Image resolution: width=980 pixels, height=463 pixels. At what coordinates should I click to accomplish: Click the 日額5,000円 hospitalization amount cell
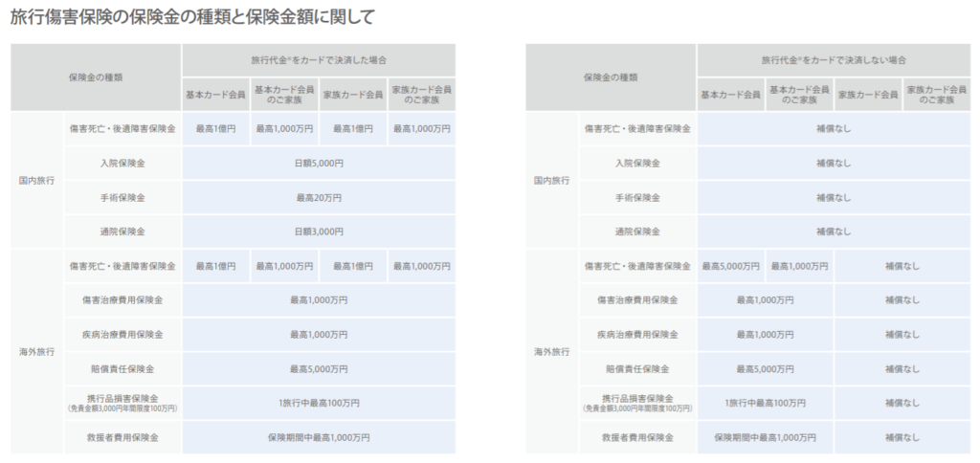[x=318, y=163]
